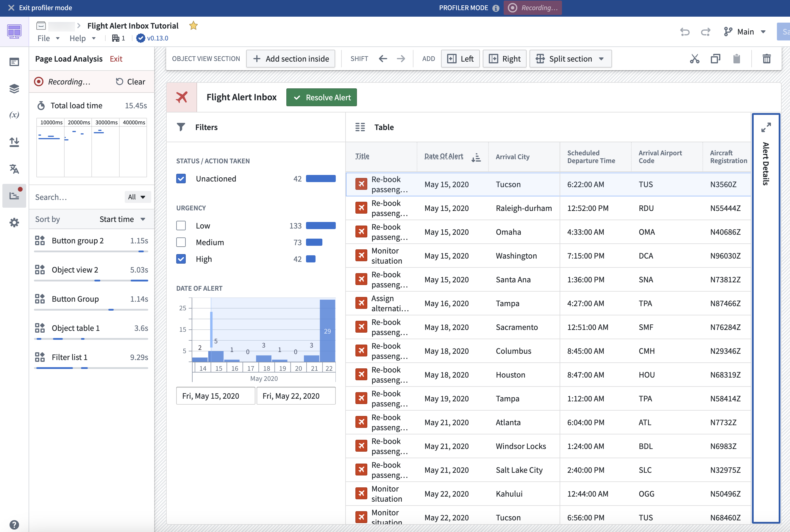Click the Add Right button
790x532 pixels.
click(504, 59)
